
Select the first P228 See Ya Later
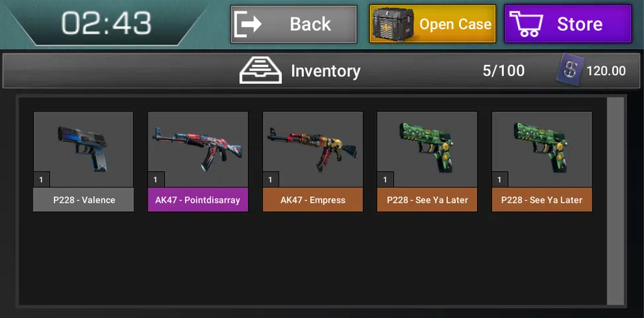(427, 149)
